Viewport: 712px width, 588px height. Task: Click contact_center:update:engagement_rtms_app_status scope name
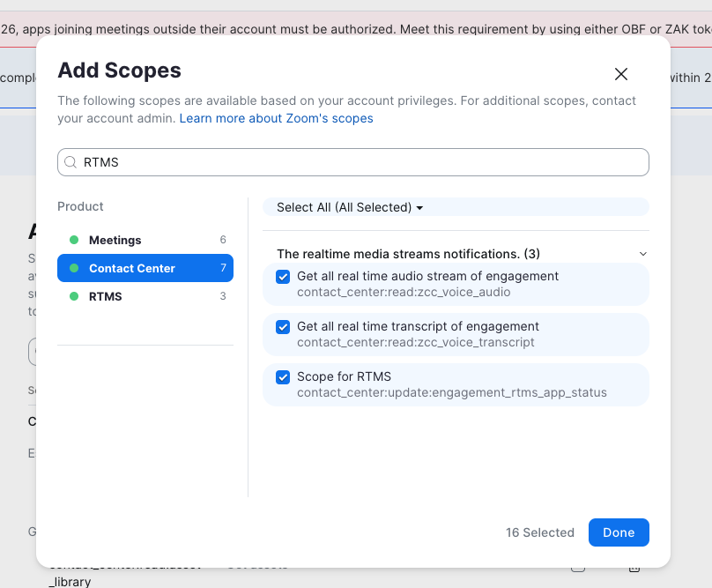point(452,392)
